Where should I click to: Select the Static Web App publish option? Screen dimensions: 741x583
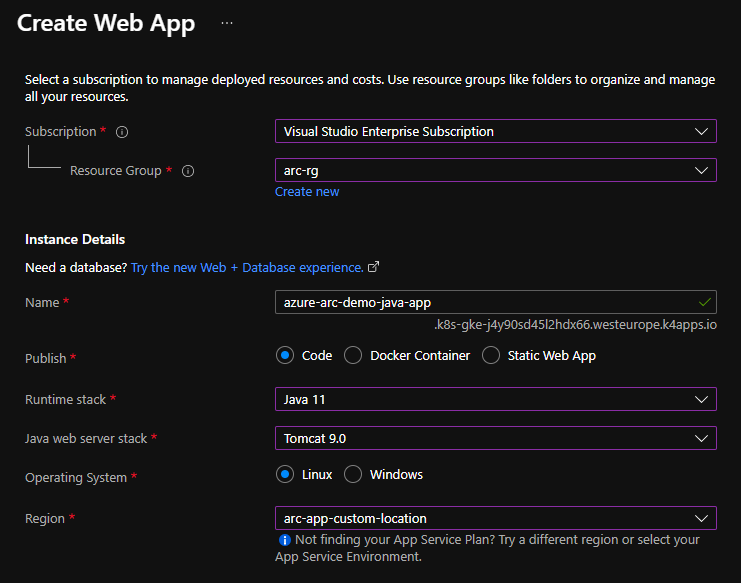491,355
